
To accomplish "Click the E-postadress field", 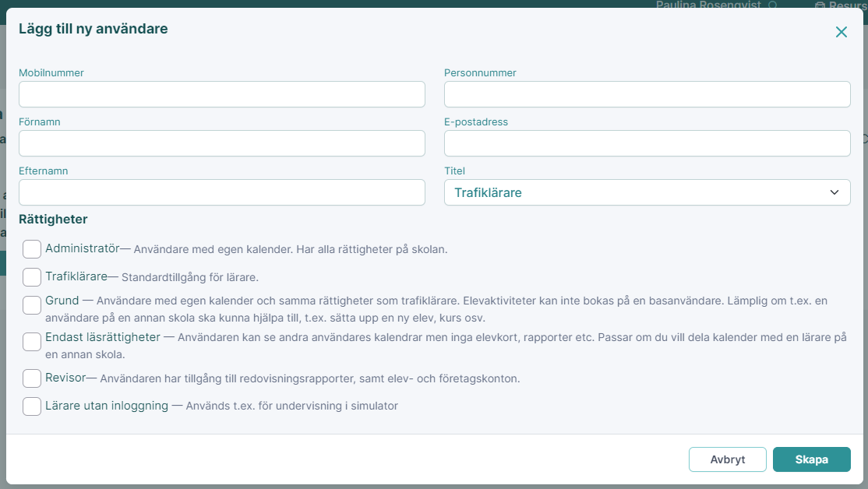I will pyautogui.click(x=647, y=143).
